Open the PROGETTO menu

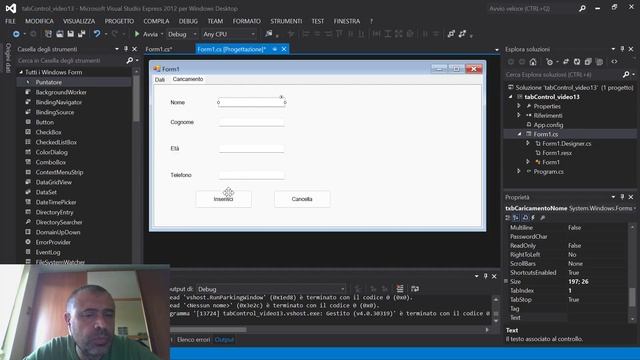[119, 21]
